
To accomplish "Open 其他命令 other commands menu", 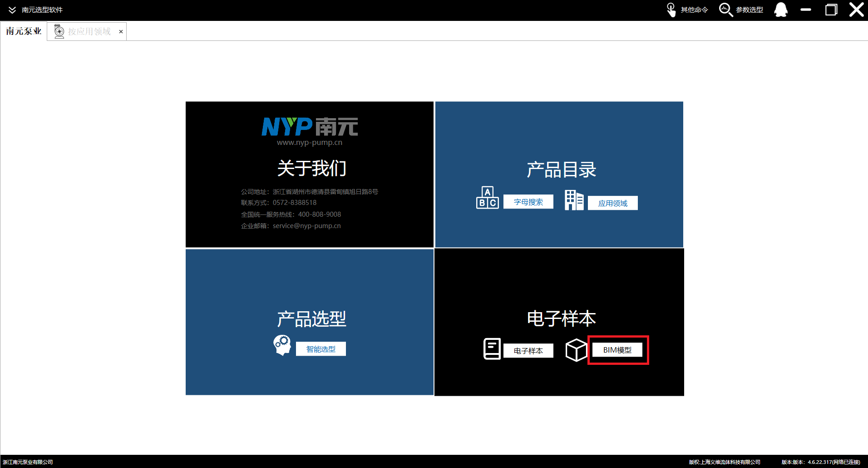I will 694,10.
